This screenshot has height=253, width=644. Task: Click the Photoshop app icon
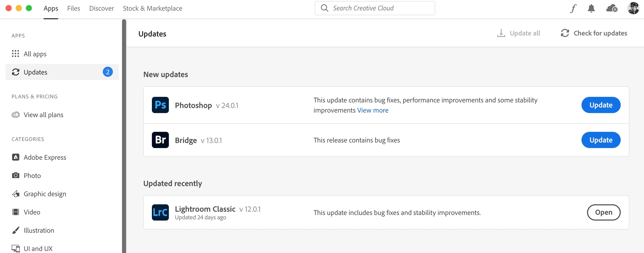pyautogui.click(x=160, y=105)
